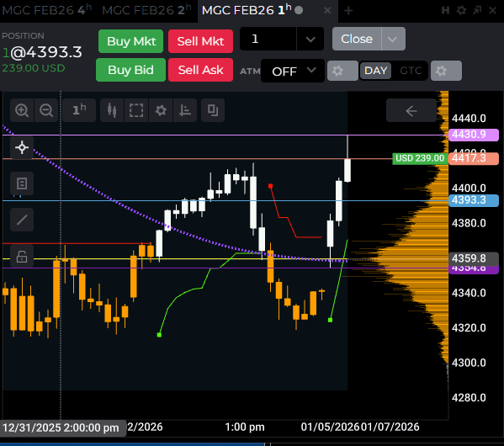Click the 12/31/2025 2:00:00 pm time label

(x=62, y=428)
